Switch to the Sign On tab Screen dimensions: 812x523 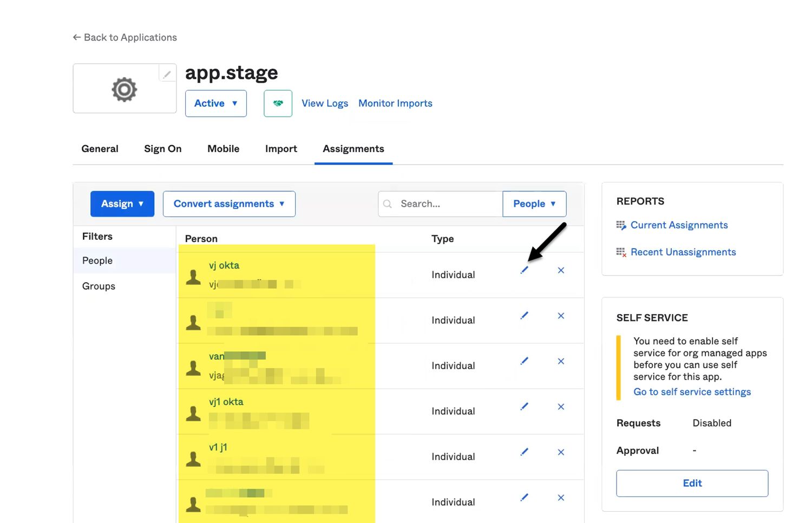(x=163, y=149)
